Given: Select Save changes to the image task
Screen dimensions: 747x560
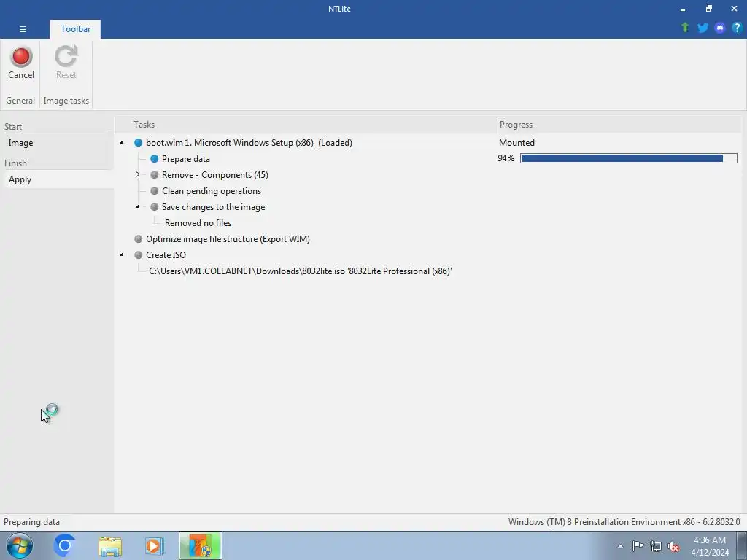Looking at the screenshot, I should (214, 206).
